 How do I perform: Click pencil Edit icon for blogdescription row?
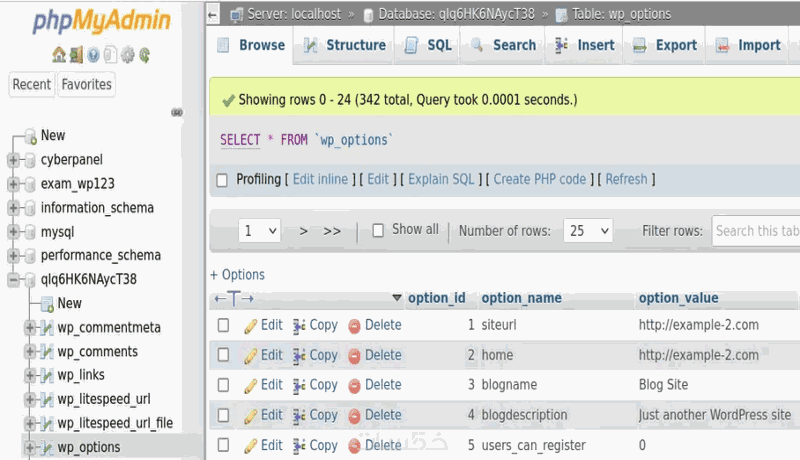pyautogui.click(x=250, y=416)
